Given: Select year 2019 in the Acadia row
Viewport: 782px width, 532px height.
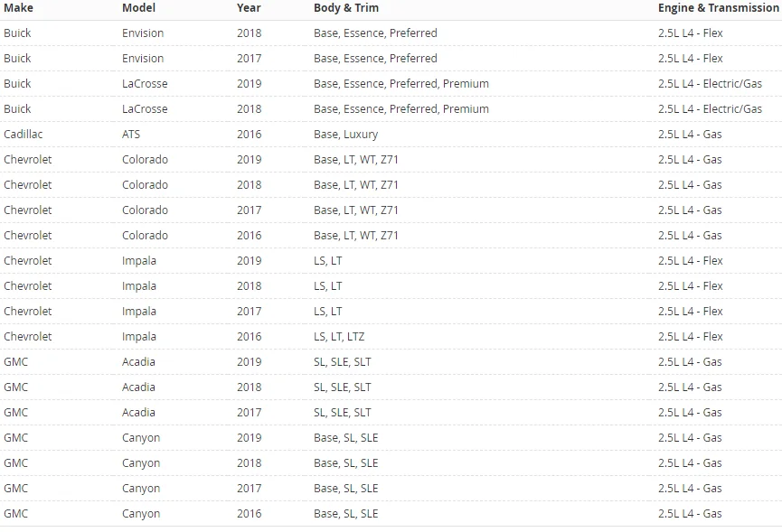Looking at the screenshot, I should click(x=249, y=362).
